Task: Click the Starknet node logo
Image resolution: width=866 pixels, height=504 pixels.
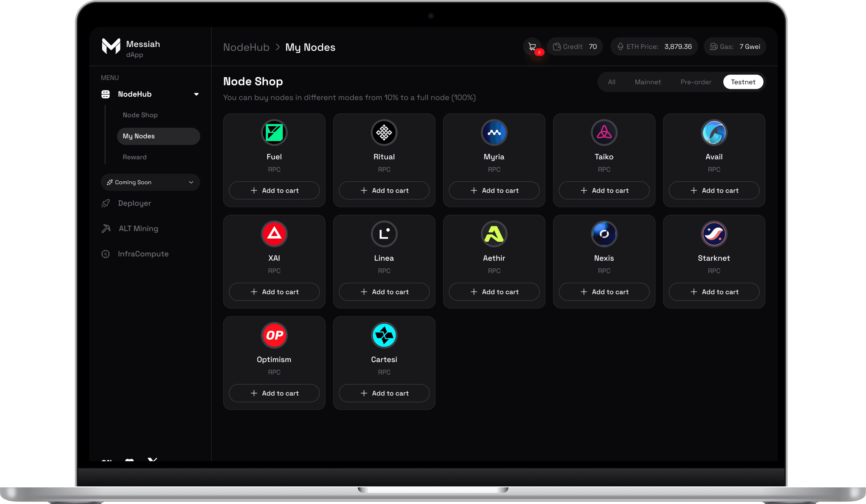Action: [x=714, y=234]
